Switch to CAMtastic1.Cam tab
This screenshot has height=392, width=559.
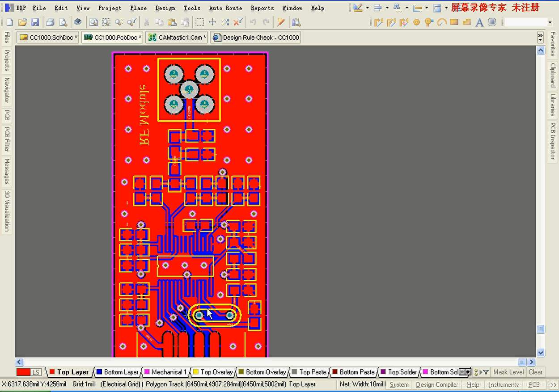click(177, 38)
